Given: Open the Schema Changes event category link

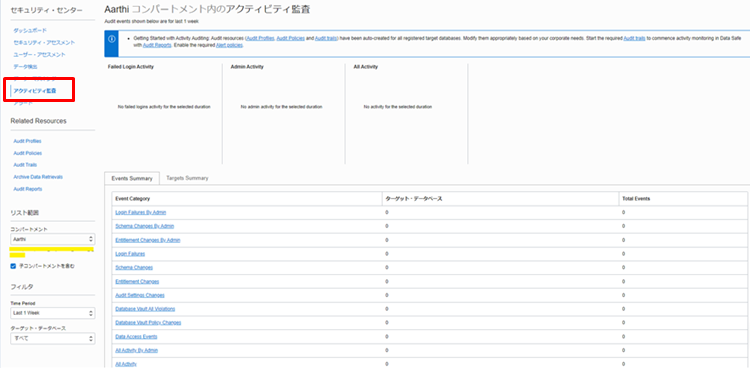Looking at the screenshot, I should click(134, 268).
